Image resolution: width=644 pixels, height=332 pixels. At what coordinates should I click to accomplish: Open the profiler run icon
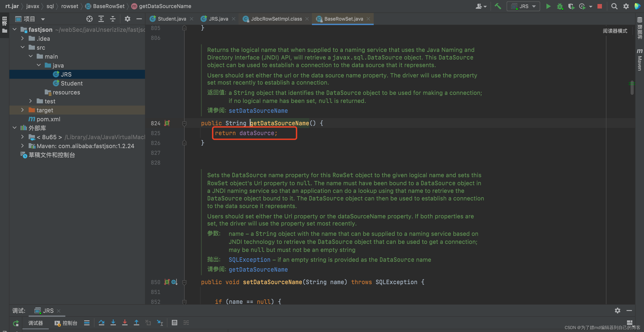582,6
